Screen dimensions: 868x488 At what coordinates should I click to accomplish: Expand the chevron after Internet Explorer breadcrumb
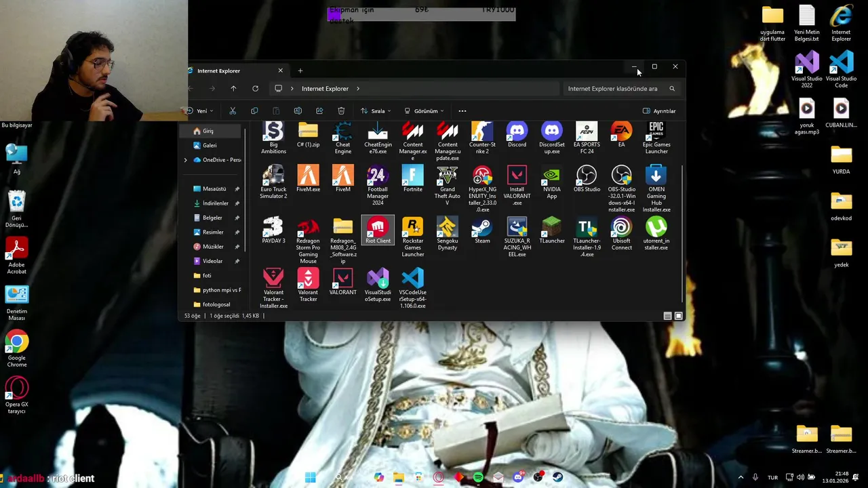pyautogui.click(x=358, y=89)
